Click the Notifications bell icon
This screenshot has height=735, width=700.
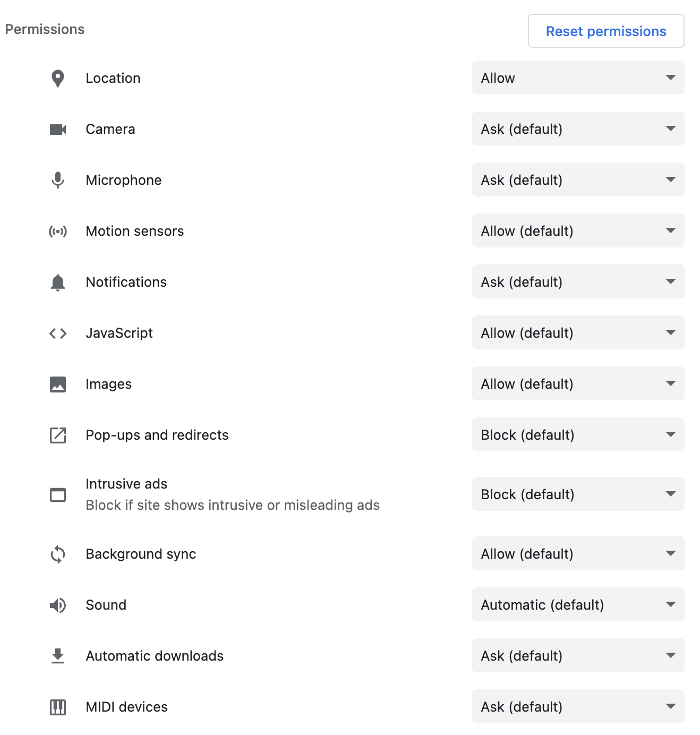[58, 282]
